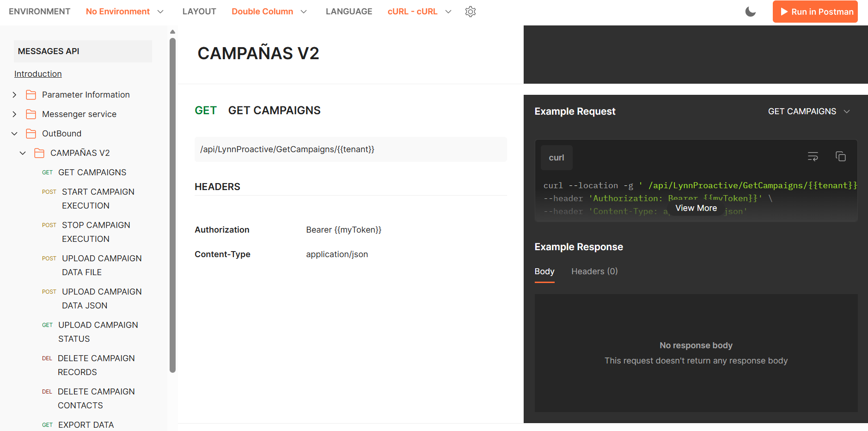
Task: Expand the Messenger service folder chevron
Action: tap(14, 114)
